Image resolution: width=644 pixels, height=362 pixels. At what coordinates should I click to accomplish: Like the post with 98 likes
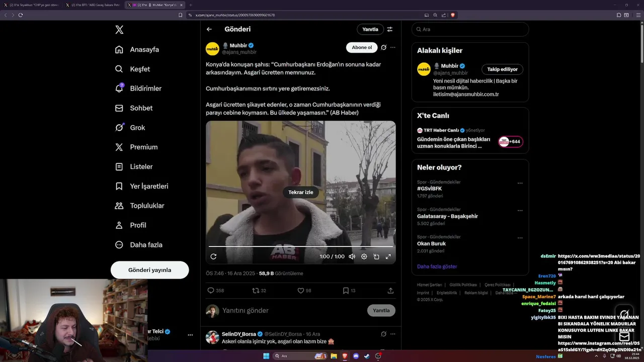click(301, 291)
